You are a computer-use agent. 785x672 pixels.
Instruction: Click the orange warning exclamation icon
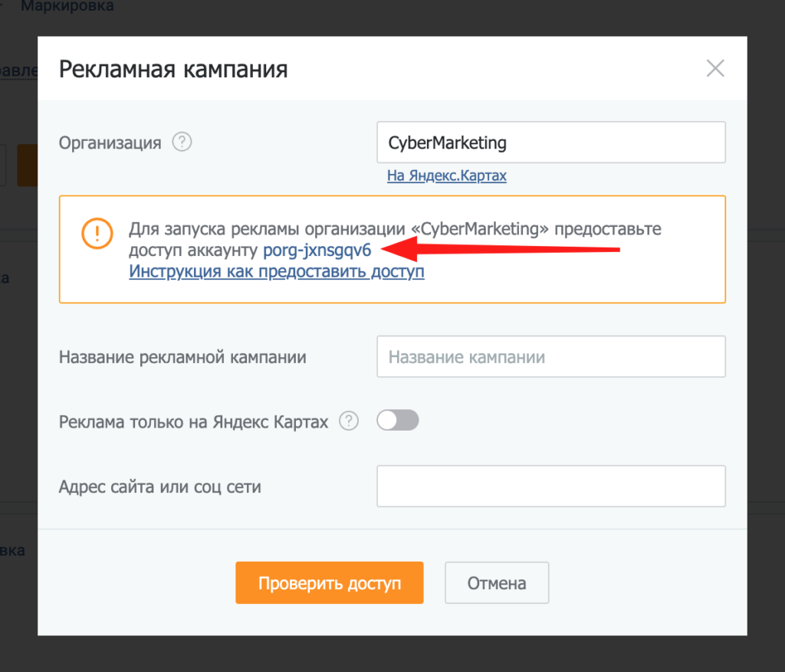coord(97,233)
